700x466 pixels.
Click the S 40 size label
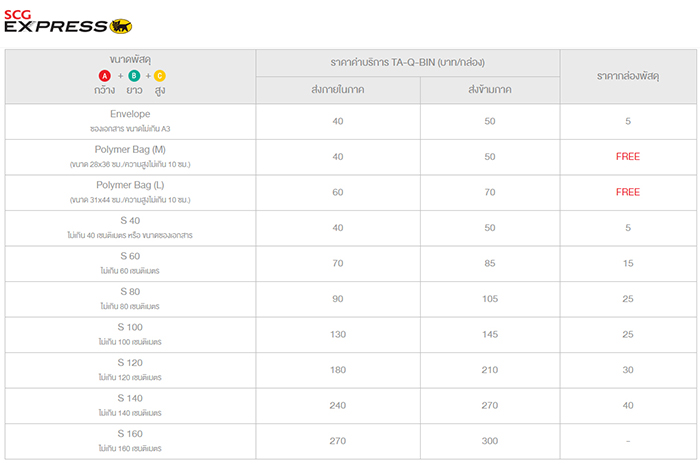[x=130, y=221]
